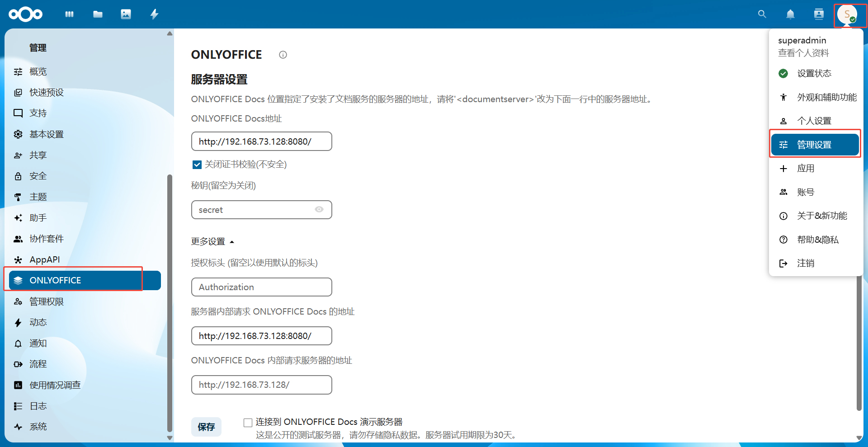Open the Dashboard grid icon

(69, 14)
